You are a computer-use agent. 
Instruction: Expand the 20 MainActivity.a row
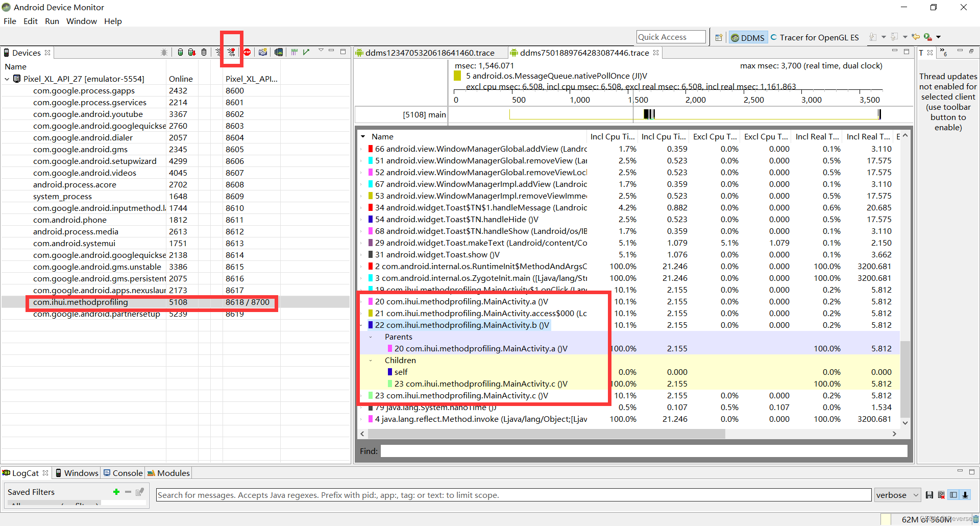pos(362,302)
